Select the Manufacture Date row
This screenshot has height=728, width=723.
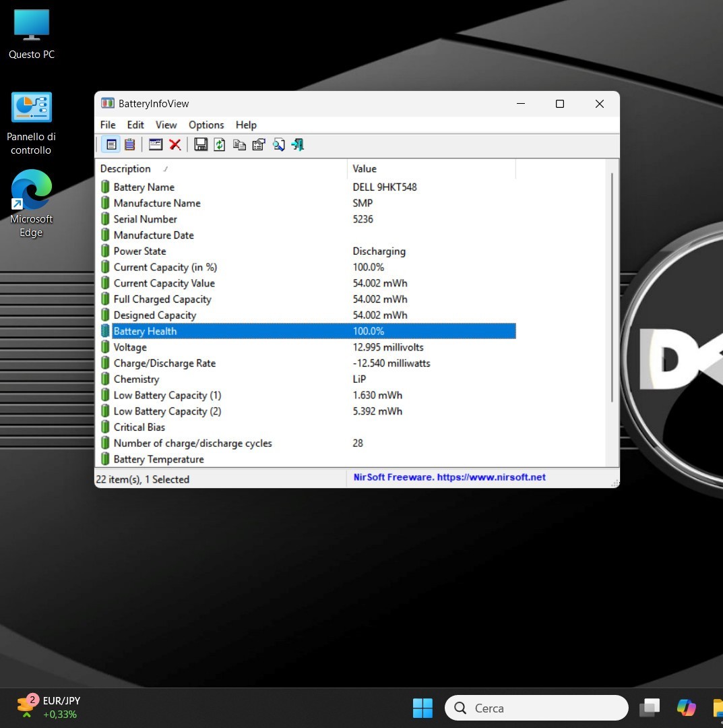[x=307, y=235]
